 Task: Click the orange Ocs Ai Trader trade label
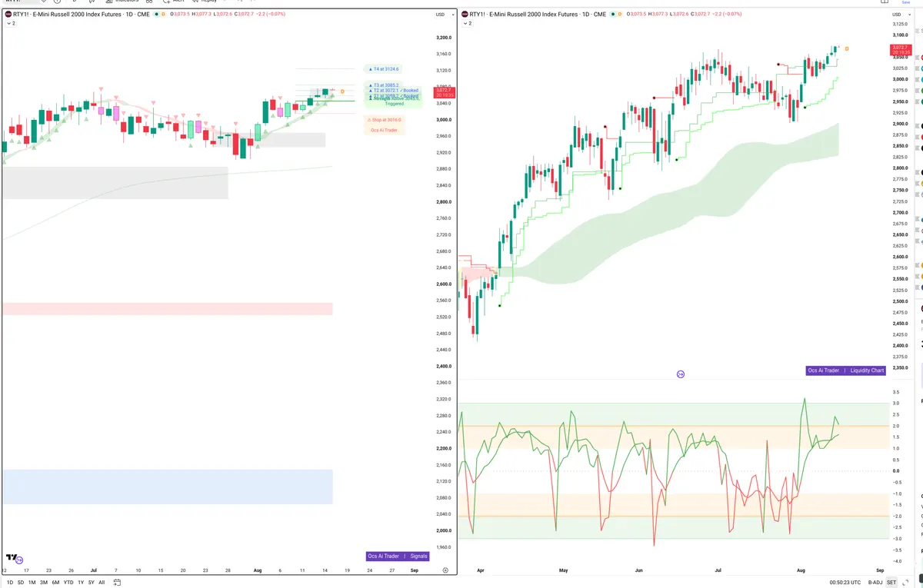pos(385,130)
